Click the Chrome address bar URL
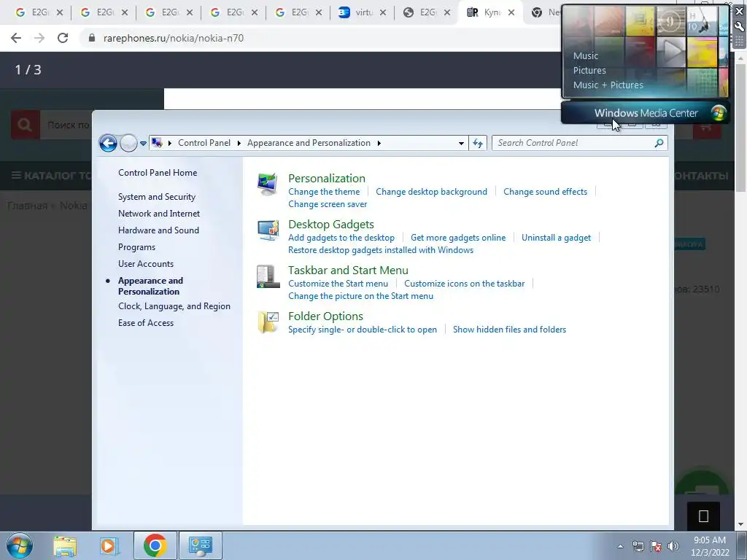Screen dimensions: 747x560 click(x=174, y=38)
